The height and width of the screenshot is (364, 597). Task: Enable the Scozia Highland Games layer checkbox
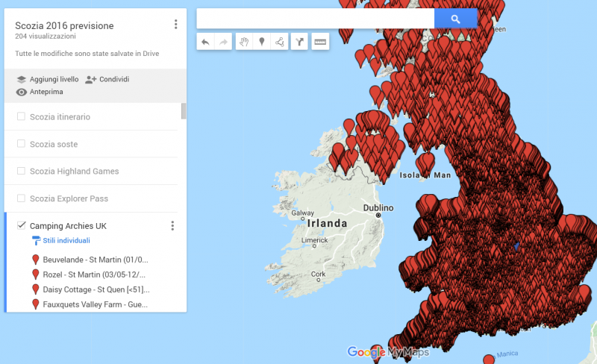(x=21, y=172)
